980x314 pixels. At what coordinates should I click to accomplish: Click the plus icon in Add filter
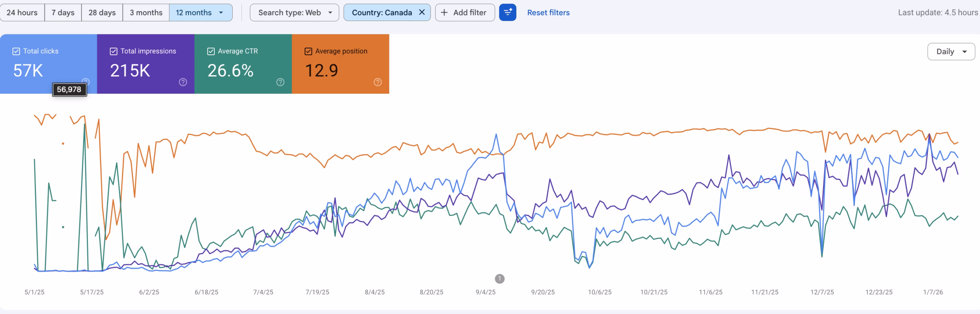(444, 13)
